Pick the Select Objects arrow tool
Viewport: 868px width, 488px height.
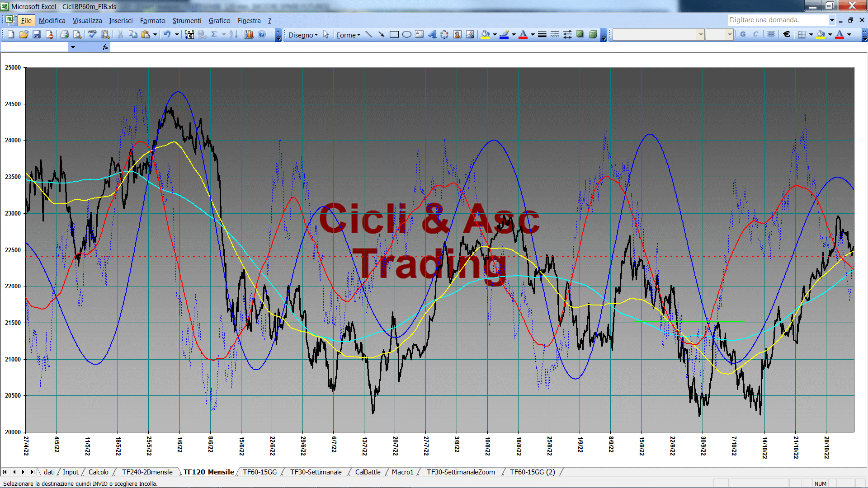point(326,35)
